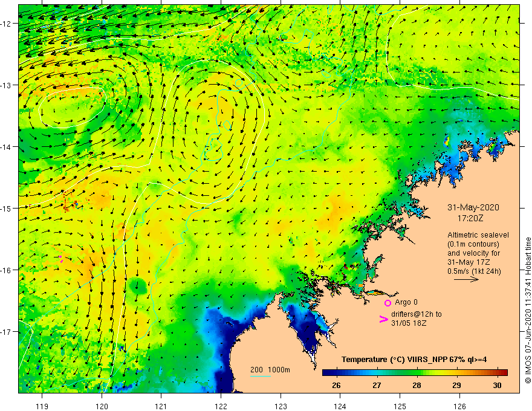Click longitude axis label 123
This screenshot has width=532, height=411.
pos(281,406)
